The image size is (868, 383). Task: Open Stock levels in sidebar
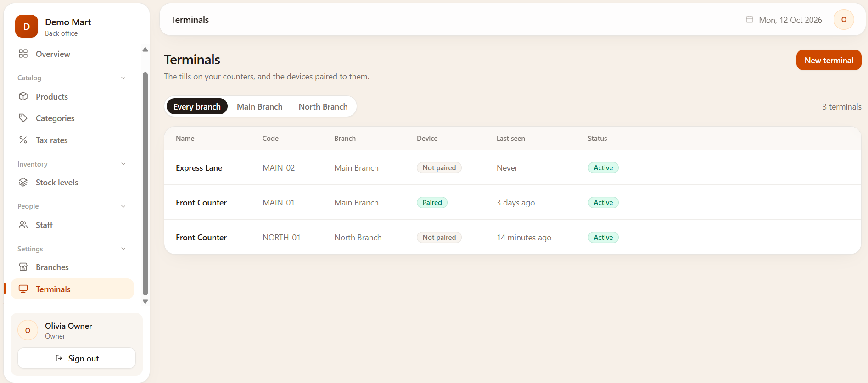(72, 182)
